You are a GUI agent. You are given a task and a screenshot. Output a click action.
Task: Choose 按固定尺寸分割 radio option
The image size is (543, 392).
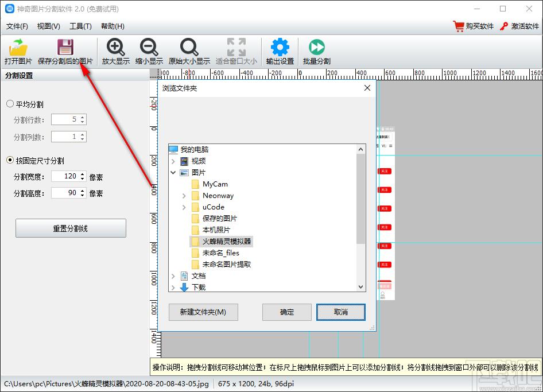[10, 160]
